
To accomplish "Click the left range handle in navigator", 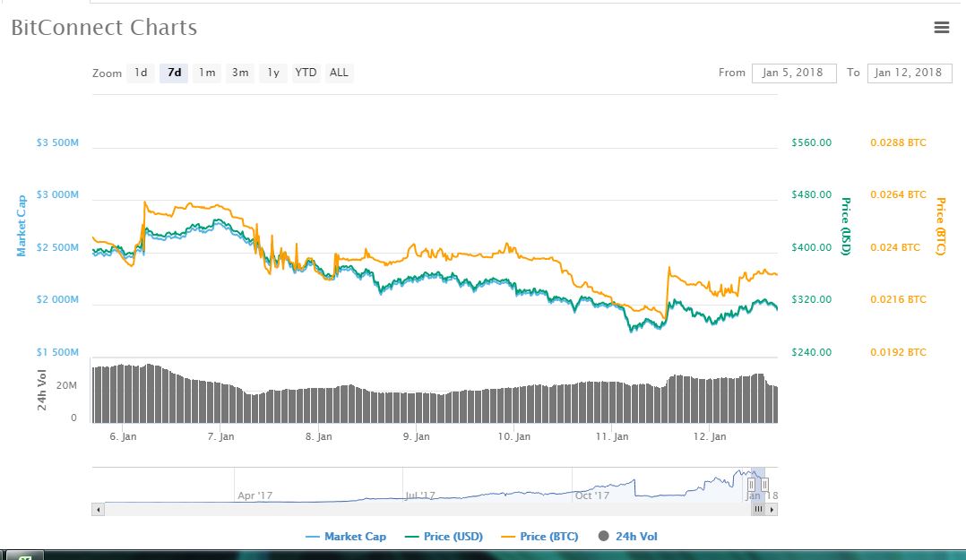I will pos(751,486).
